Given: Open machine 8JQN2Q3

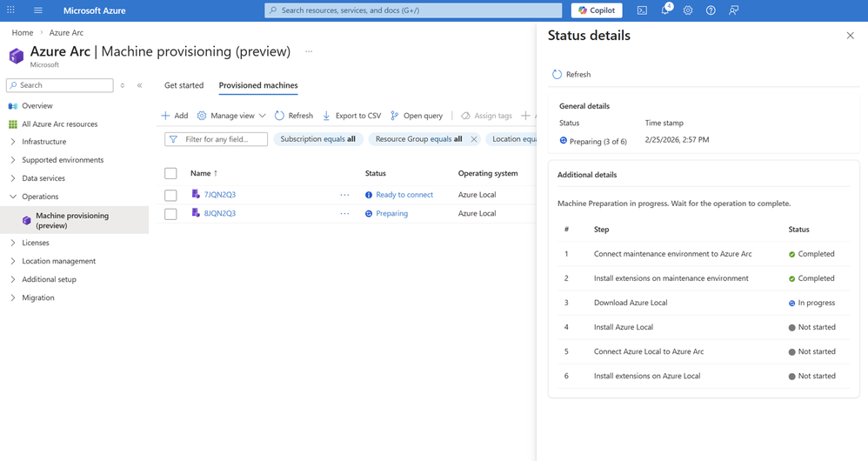Looking at the screenshot, I should coord(220,213).
